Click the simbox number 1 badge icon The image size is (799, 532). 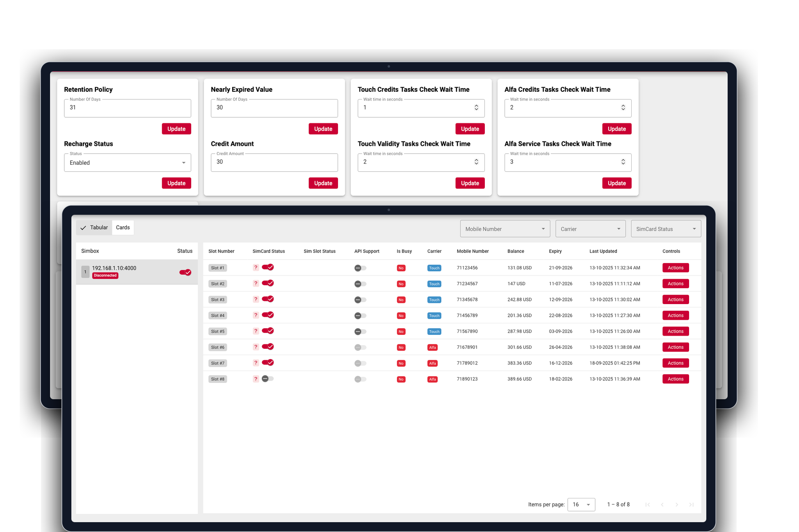point(85,272)
